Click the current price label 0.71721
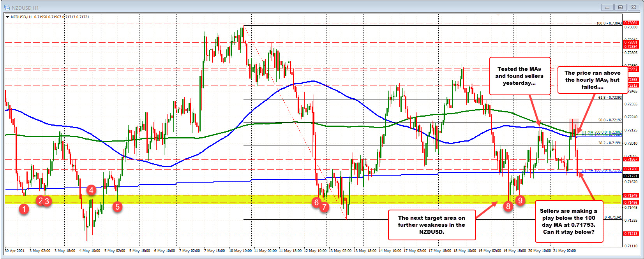Screen dimensions: 644x259 point(631,176)
